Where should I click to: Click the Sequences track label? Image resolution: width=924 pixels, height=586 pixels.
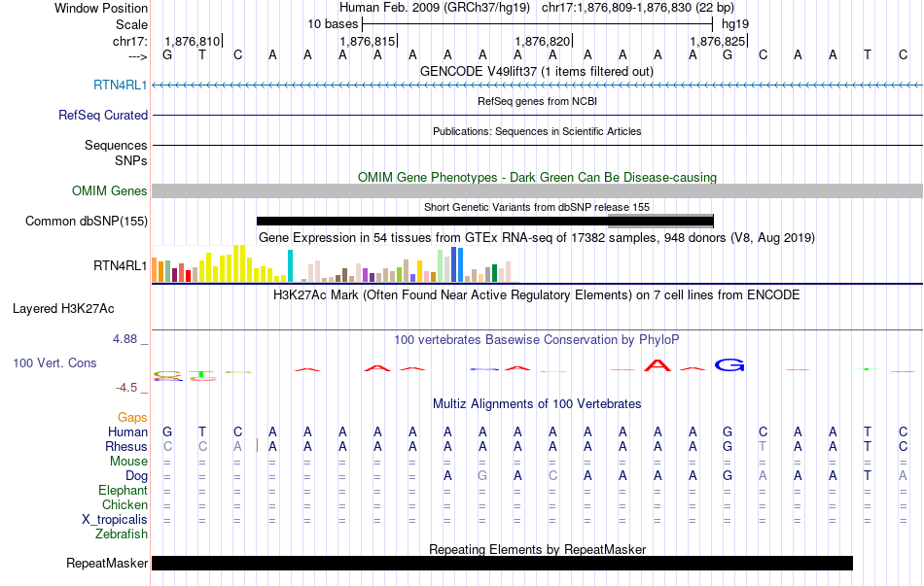(x=116, y=146)
